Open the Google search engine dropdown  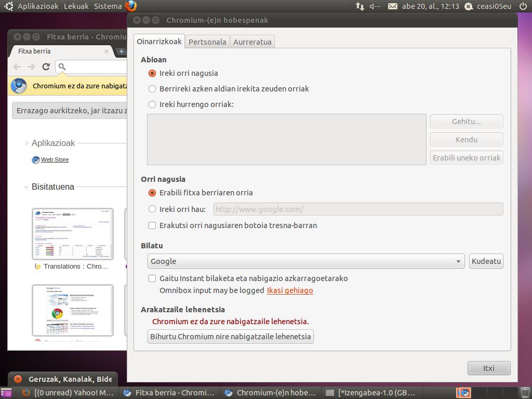click(305, 261)
